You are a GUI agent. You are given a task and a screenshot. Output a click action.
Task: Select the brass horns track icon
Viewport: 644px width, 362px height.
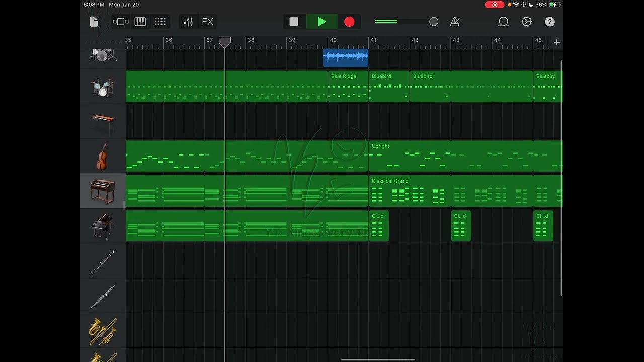[103, 331]
